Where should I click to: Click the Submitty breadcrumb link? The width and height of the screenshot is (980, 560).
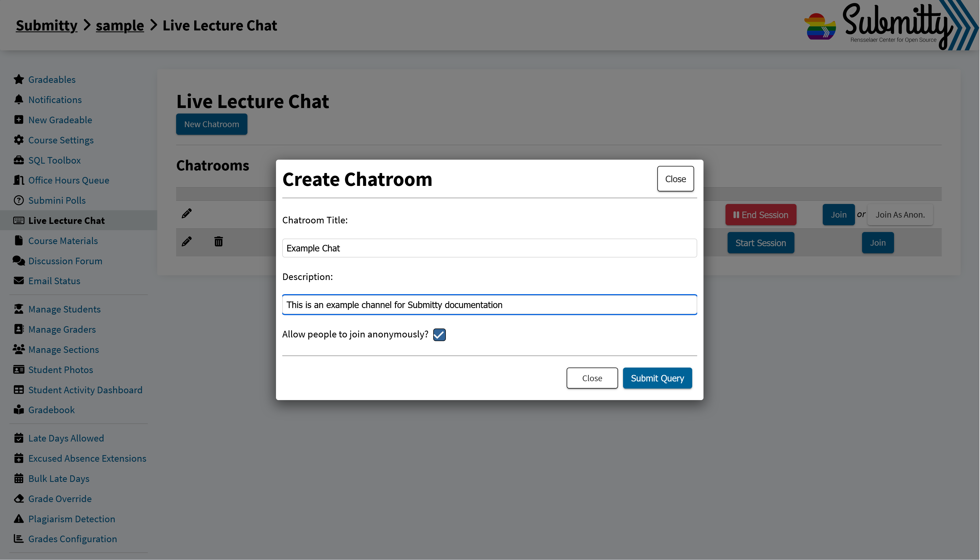pyautogui.click(x=46, y=25)
